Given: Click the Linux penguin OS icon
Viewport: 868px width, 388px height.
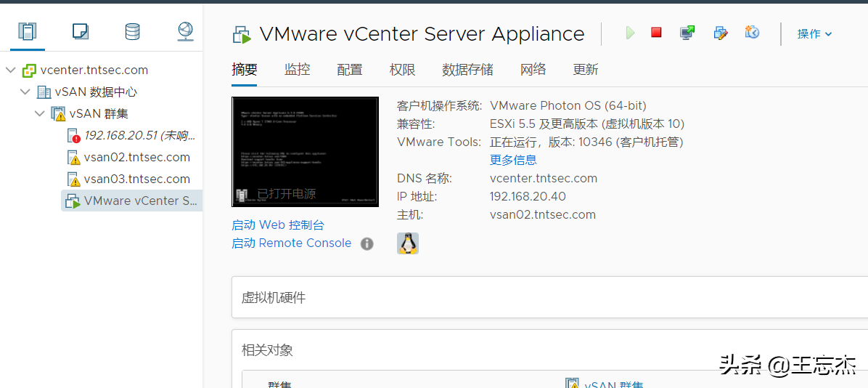Looking at the screenshot, I should [x=407, y=243].
